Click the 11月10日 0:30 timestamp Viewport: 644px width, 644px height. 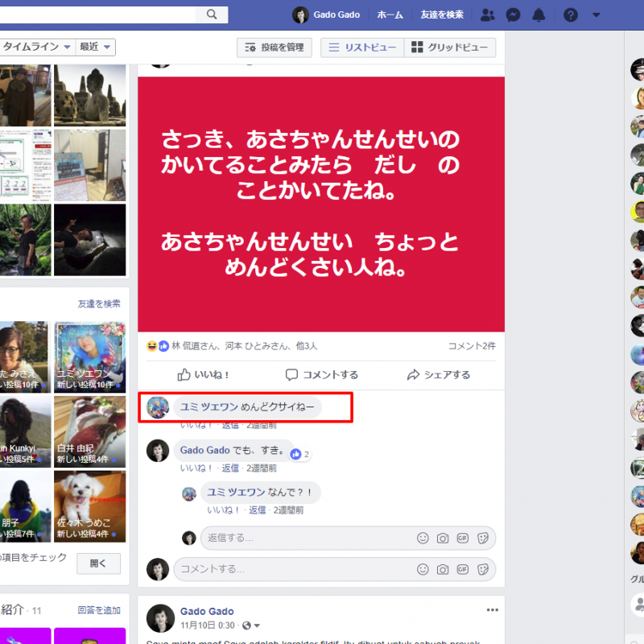(208, 625)
